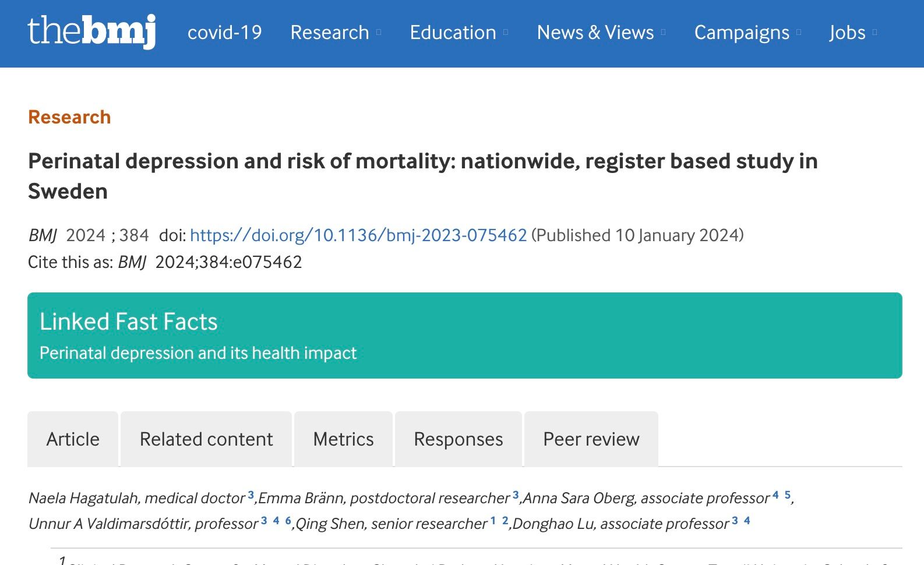Click affiliation 3 after Naela Hagatulah
This screenshot has width=924, height=565.
[251, 495]
